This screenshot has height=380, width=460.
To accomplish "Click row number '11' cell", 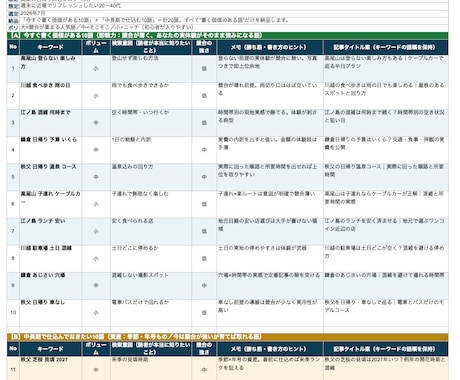I will point(13,368).
